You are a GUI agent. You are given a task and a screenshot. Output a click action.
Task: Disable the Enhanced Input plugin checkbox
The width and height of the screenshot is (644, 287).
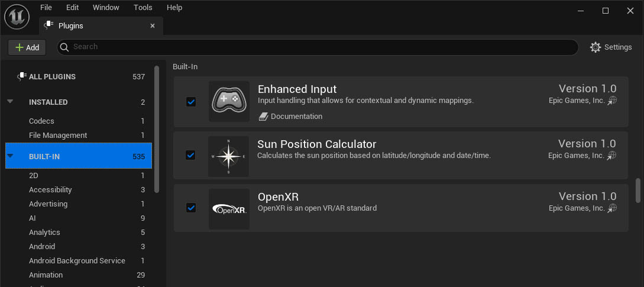[191, 102]
